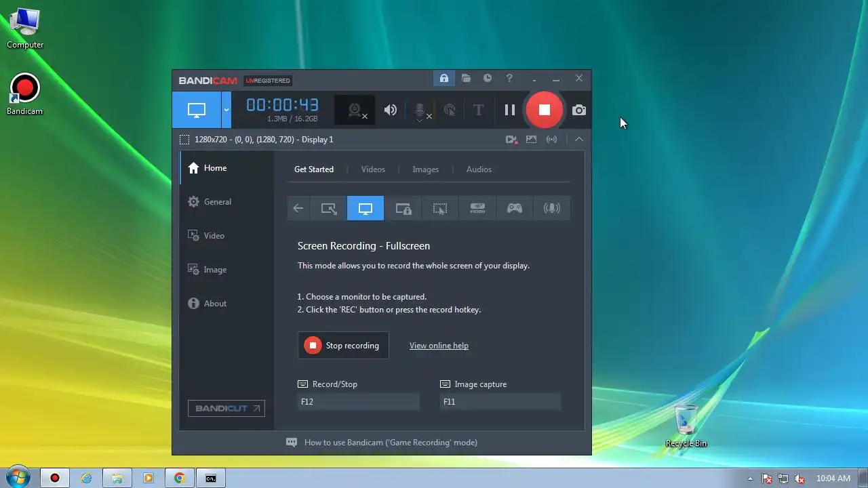
Task: Mute the speaker sound icon
Action: [x=391, y=110]
